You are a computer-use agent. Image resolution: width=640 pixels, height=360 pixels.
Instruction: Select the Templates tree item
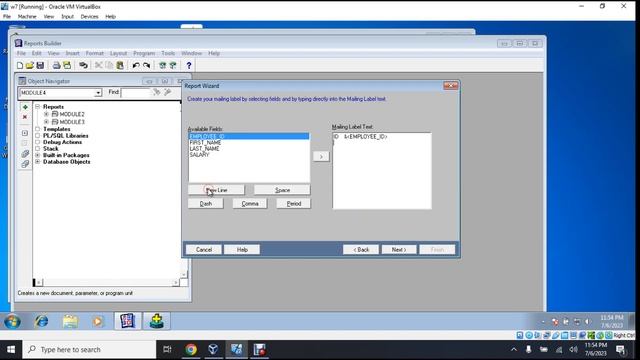[x=57, y=129]
